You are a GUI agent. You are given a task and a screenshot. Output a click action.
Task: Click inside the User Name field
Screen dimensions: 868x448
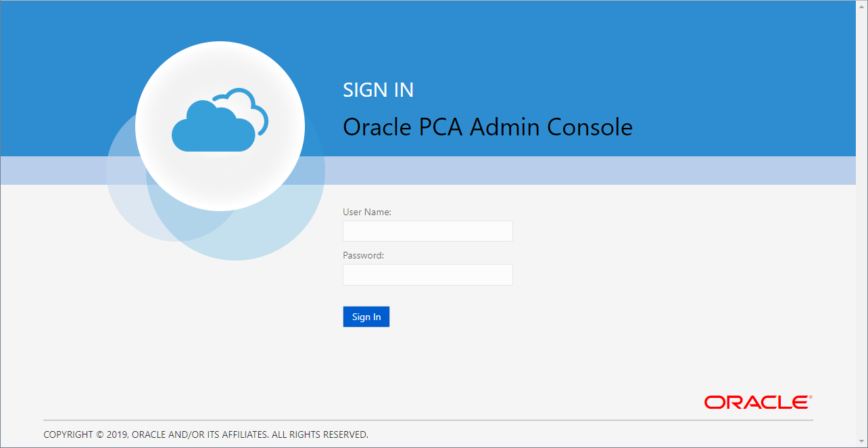click(427, 231)
